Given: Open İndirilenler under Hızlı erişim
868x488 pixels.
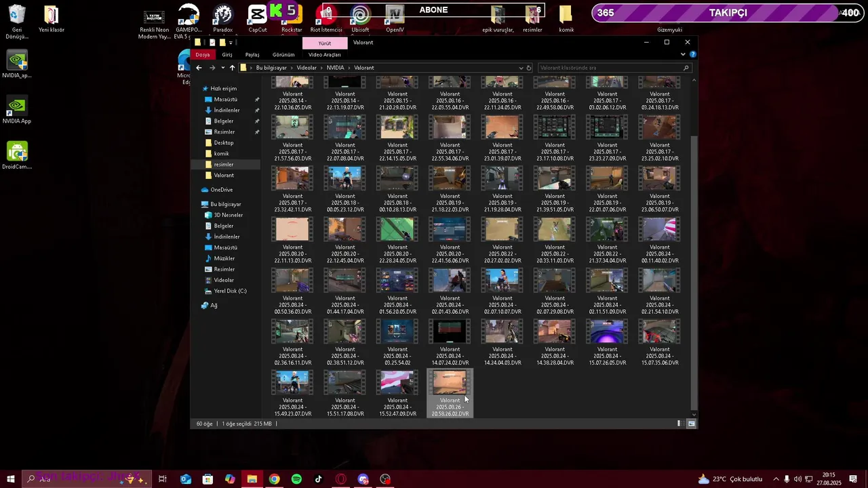Looking at the screenshot, I should [x=226, y=110].
